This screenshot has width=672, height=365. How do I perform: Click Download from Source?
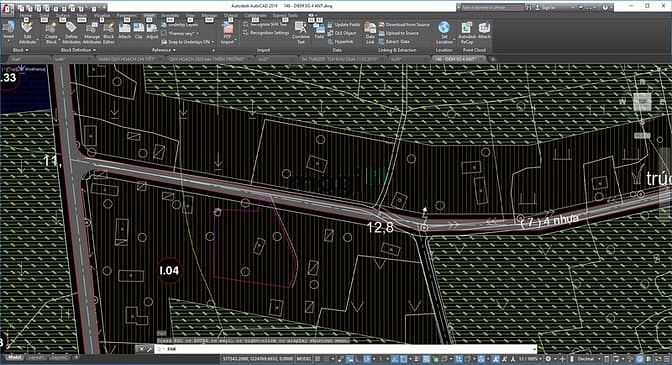click(x=404, y=25)
